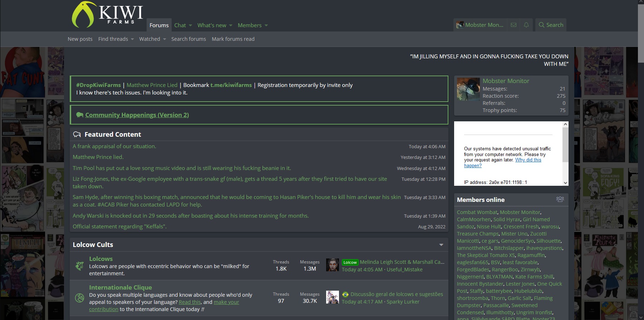The image size is (644, 320).
Task: Open New posts
Action: click(80, 39)
